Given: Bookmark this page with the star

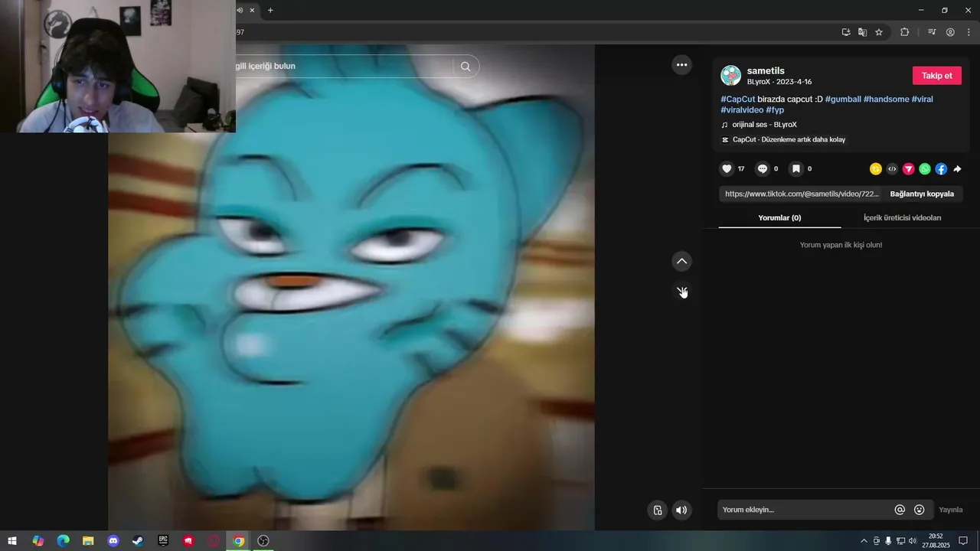Looking at the screenshot, I should click(879, 32).
